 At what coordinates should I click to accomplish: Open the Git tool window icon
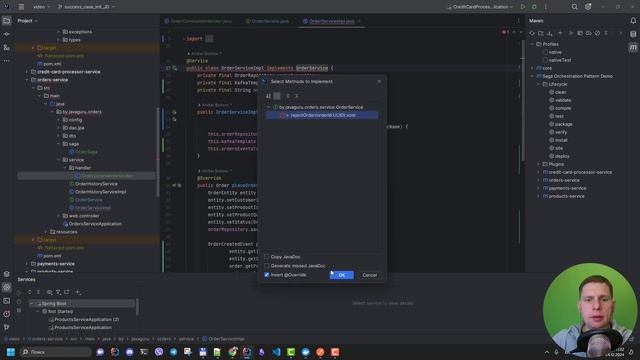(7, 327)
